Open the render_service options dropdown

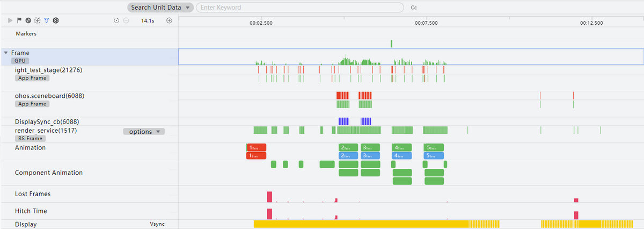coord(144,132)
